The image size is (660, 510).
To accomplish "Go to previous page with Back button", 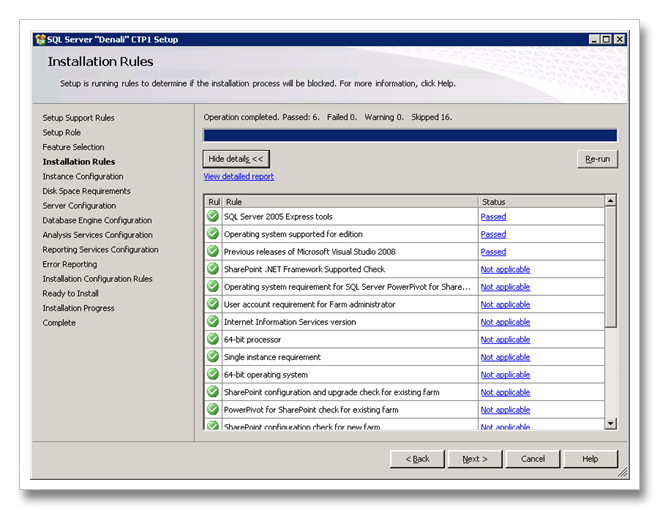I will (x=417, y=459).
